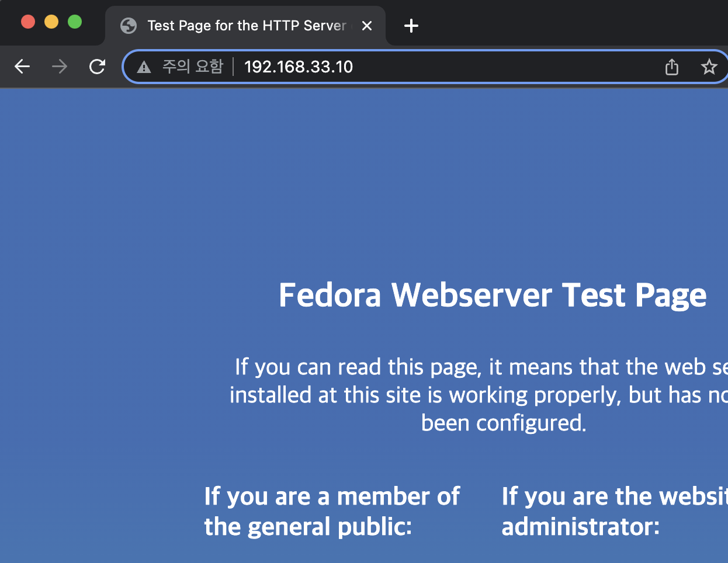Minimize the window with yellow button
Viewport: 728px width, 563px height.
(x=51, y=22)
